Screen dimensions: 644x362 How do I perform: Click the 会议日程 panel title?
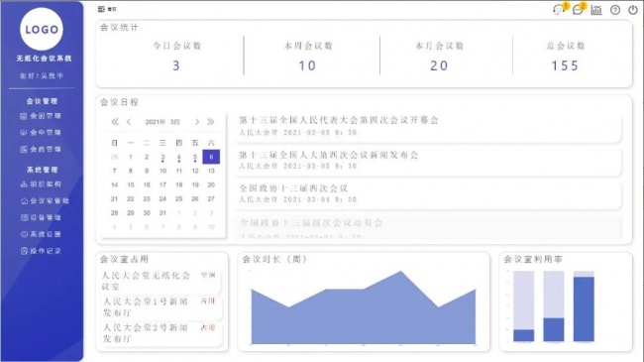pos(119,102)
